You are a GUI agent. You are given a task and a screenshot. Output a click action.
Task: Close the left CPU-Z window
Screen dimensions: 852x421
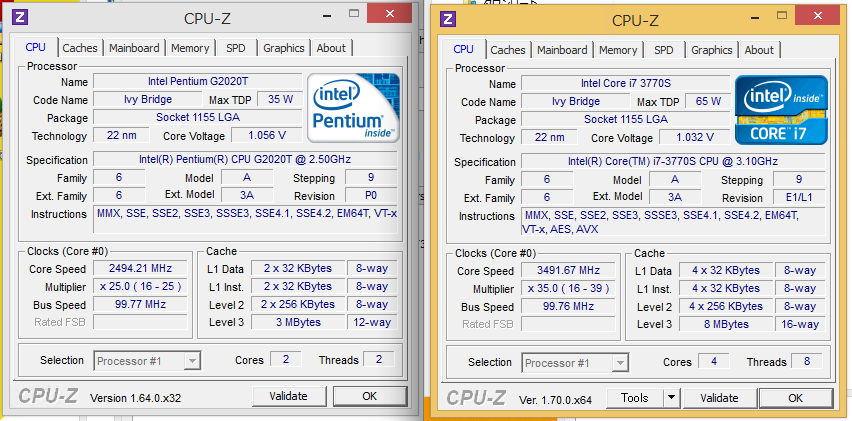coord(389,12)
